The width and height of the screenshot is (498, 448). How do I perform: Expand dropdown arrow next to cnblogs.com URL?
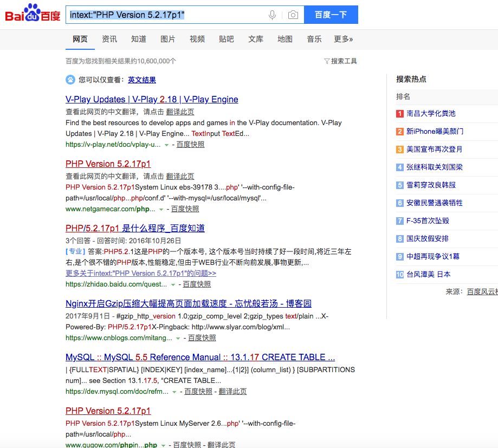(178, 339)
